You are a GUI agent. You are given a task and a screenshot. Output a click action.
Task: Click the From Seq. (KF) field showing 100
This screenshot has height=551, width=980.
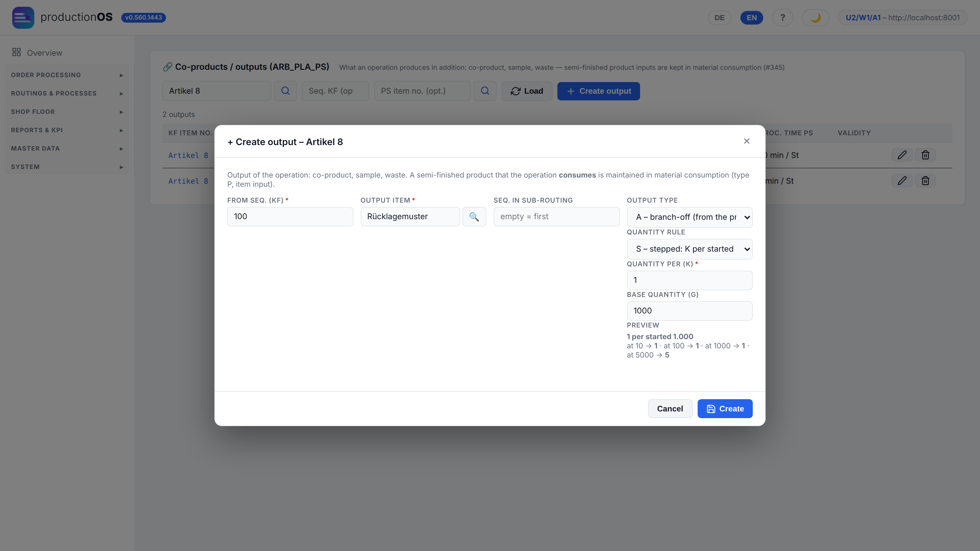pos(290,217)
